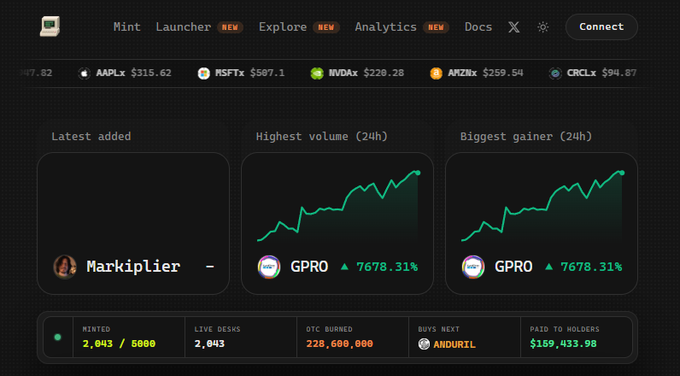
Task: Click the up arrow in Biggest gainer card
Action: pos(549,266)
